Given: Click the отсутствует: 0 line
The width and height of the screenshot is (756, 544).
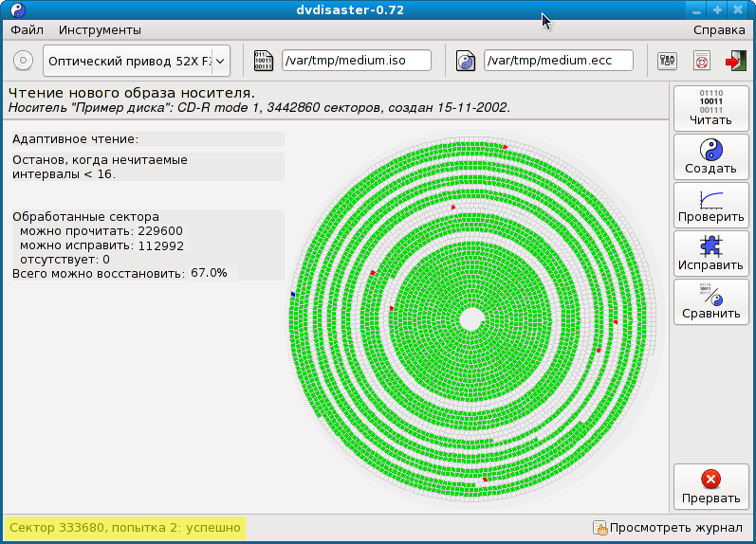Looking at the screenshot, I should (65, 260).
